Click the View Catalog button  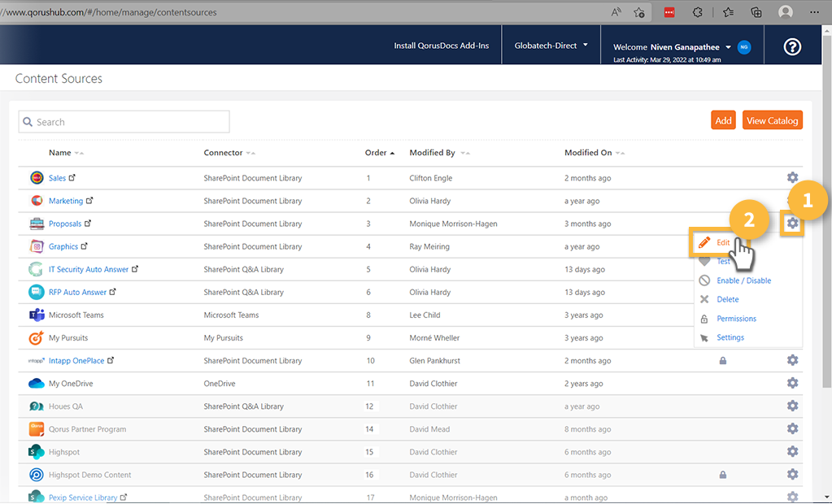tap(772, 120)
